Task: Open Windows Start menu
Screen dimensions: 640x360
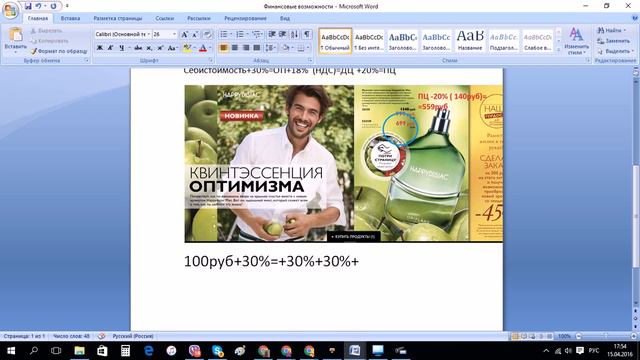Action: coord(11,351)
